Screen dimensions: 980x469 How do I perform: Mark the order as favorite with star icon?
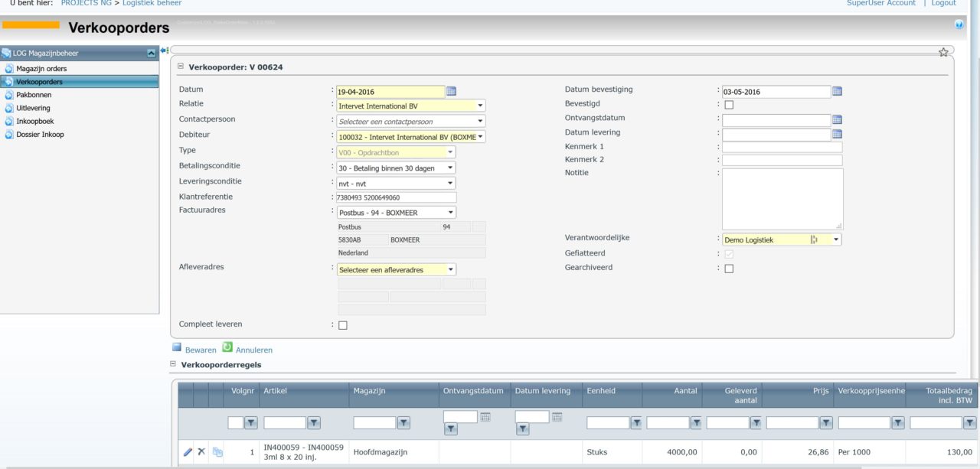pyautogui.click(x=944, y=52)
